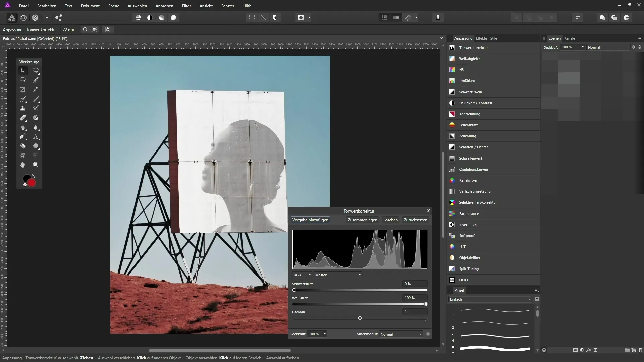Switch to the Liquify Persona icon

pos(23,18)
